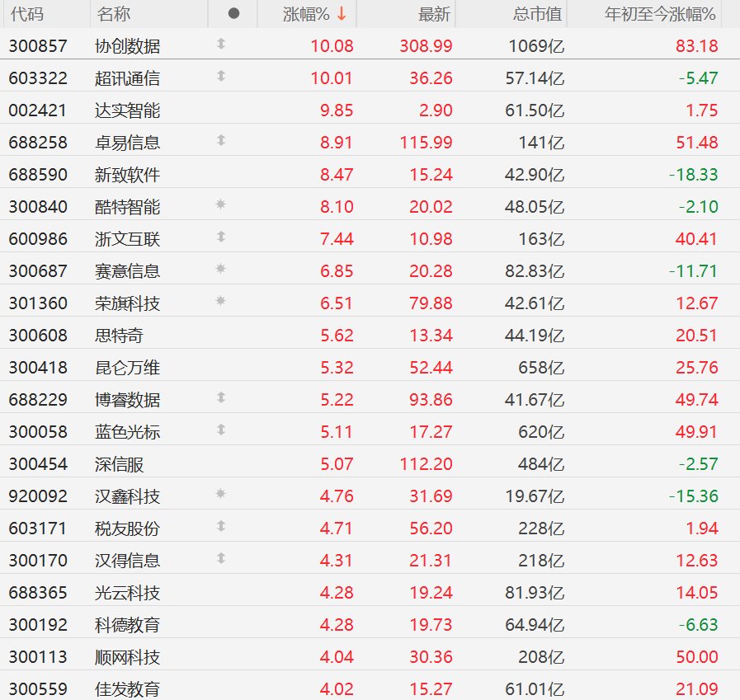740x700 pixels.
Task: Sort by 年初至今涨幅% column header
Action: pyautogui.click(x=661, y=14)
